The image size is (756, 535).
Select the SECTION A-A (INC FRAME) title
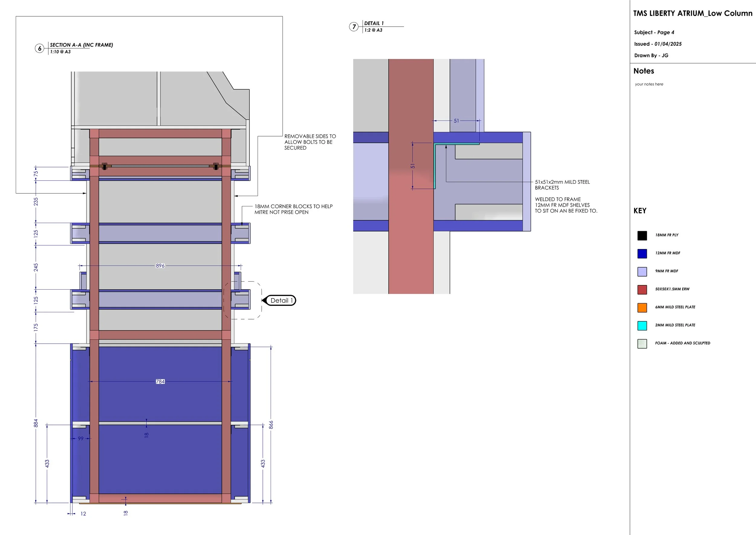(x=81, y=45)
